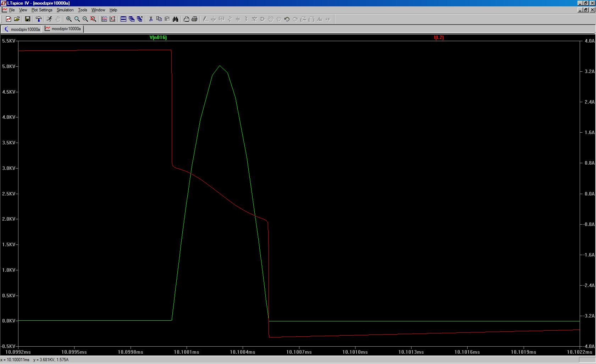
Task: Open the Plot Settings menu
Action: coord(42,10)
